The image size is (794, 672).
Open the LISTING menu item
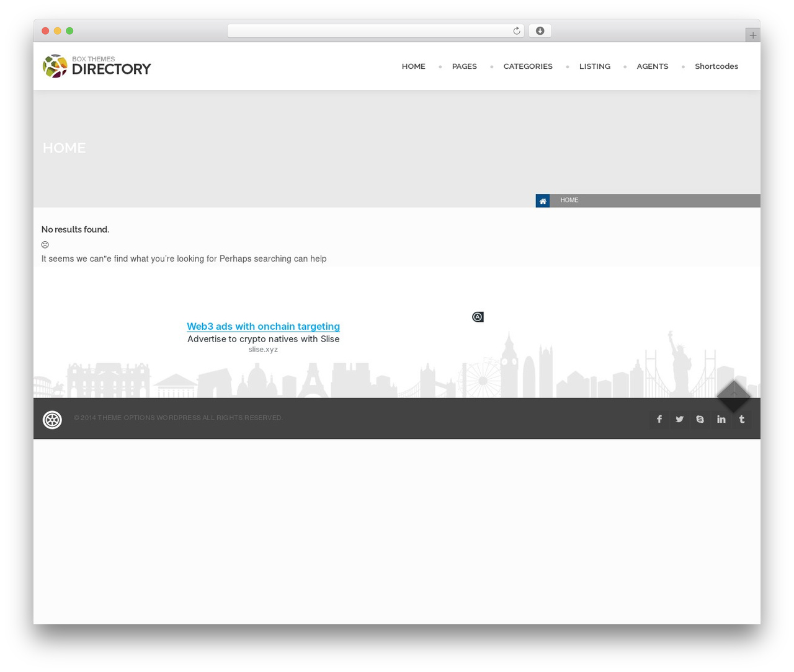click(x=594, y=66)
